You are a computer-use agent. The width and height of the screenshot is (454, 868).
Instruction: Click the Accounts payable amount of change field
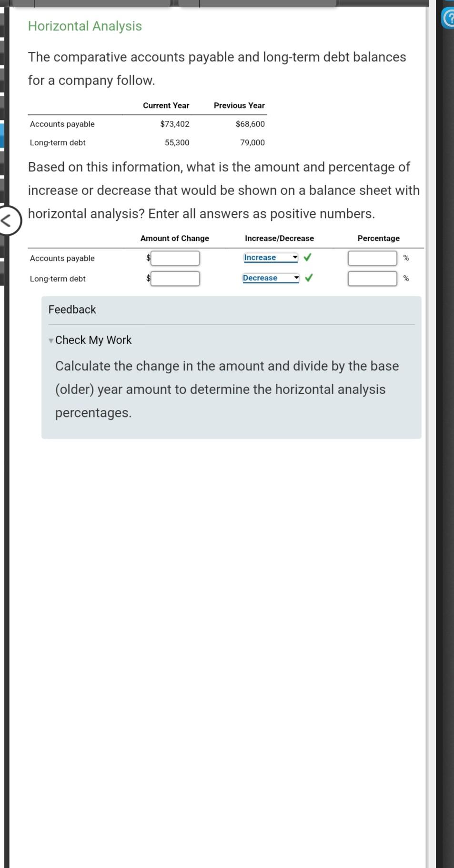pos(175,258)
